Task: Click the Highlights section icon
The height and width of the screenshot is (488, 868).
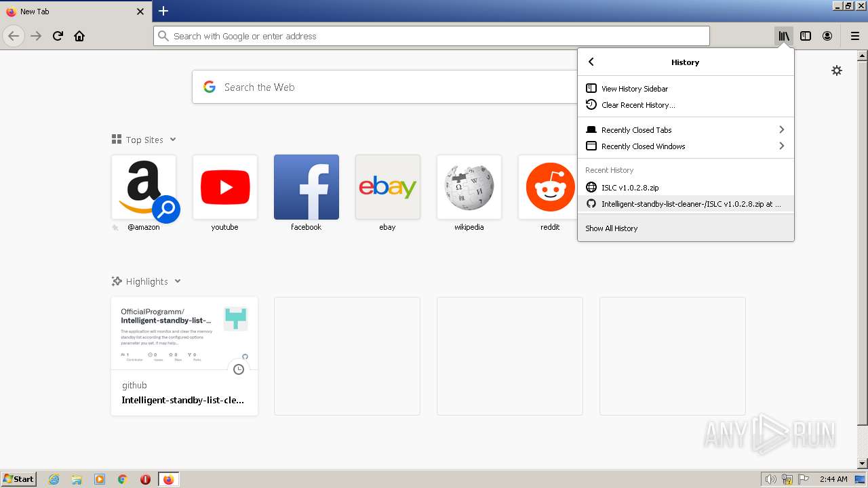Action: point(117,281)
